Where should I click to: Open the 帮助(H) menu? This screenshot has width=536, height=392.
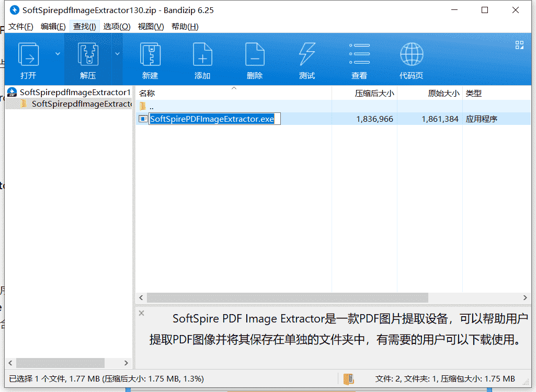click(x=185, y=27)
